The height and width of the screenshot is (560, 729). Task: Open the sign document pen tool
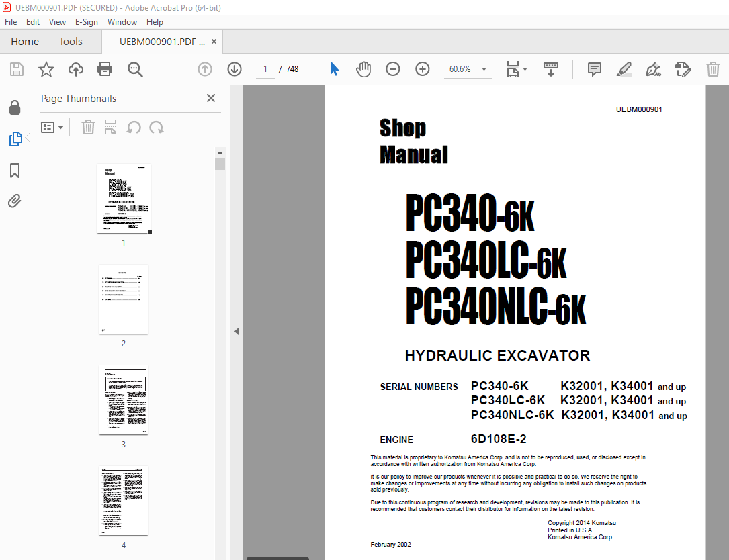(x=653, y=69)
